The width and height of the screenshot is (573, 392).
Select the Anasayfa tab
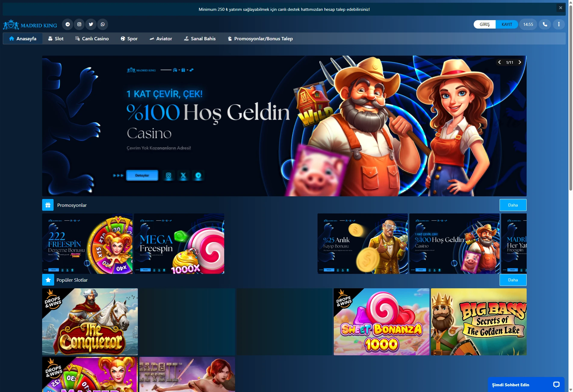pyautogui.click(x=23, y=38)
